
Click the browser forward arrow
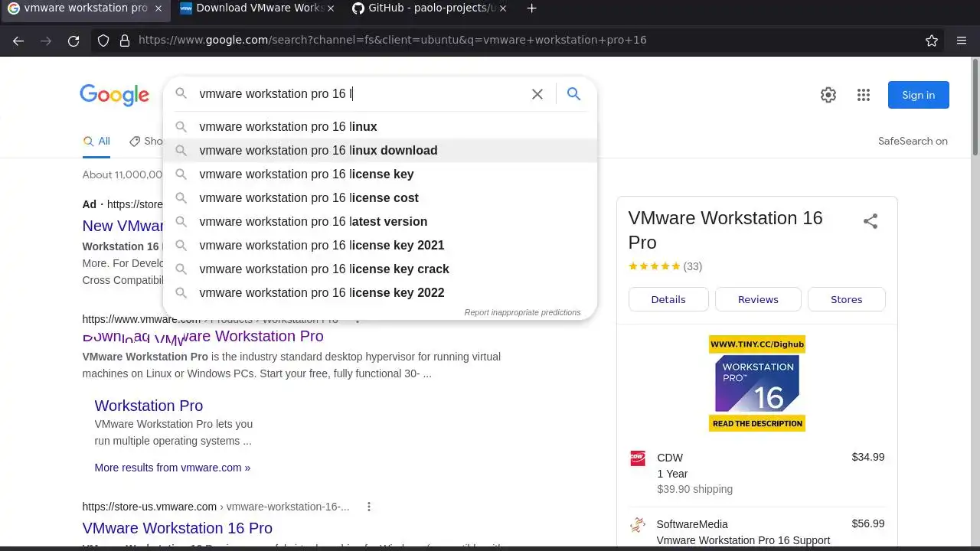tap(46, 41)
